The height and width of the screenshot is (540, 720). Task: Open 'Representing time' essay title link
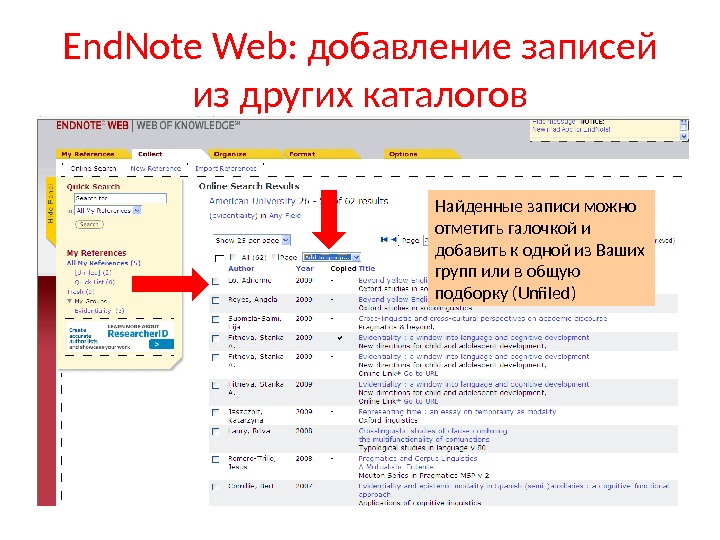pyautogui.click(x=457, y=411)
